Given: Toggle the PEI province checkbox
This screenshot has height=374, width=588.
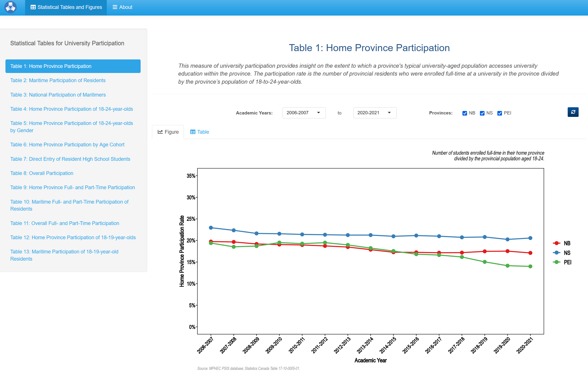Looking at the screenshot, I should [500, 113].
